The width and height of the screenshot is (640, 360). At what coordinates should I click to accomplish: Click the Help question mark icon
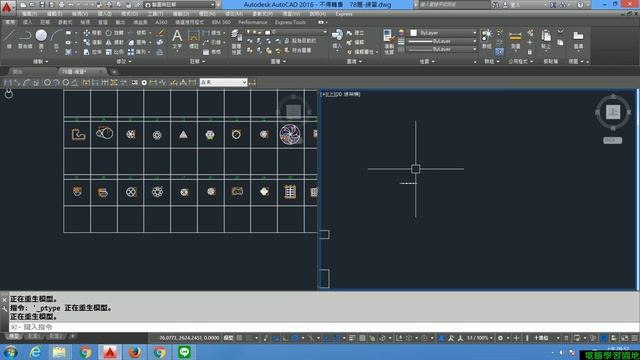point(580,5)
